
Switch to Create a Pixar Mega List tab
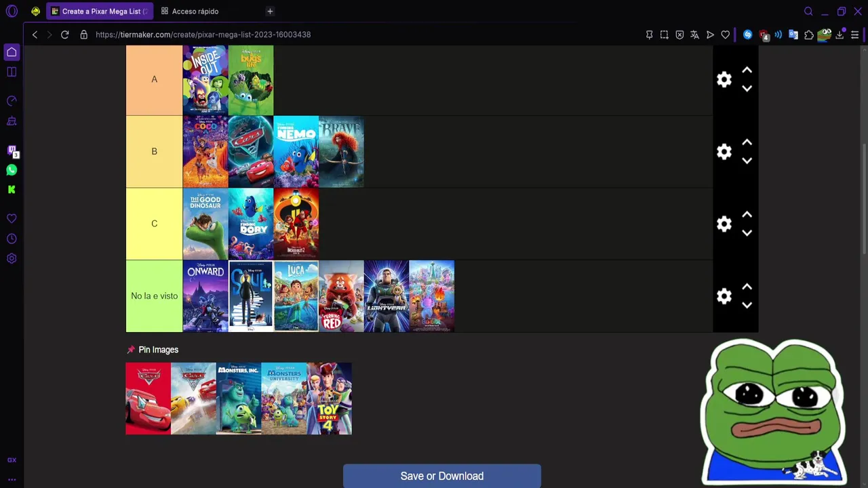(100, 12)
